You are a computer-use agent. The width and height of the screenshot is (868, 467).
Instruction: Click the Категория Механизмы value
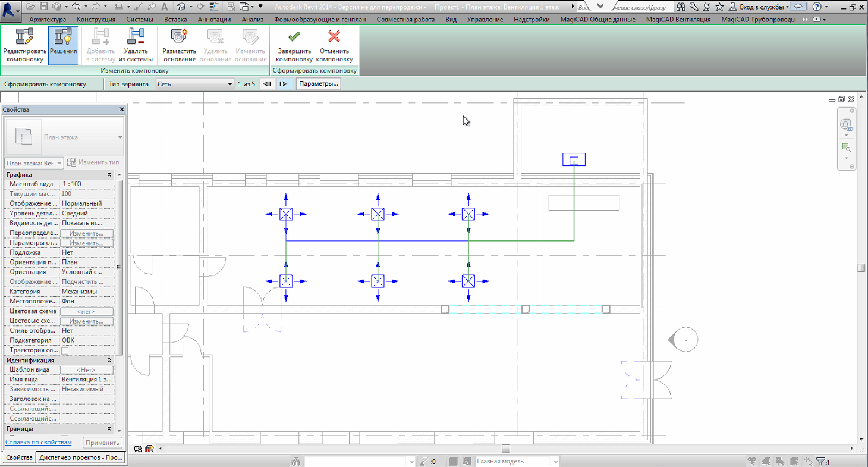pos(87,292)
